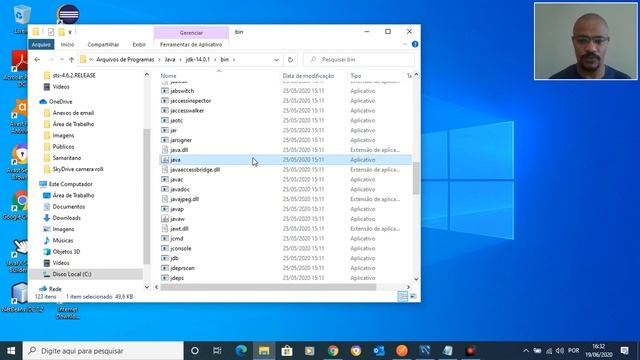Viewport: 640px width, 360px height.
Task: Open Objetos 3D in navigation pane
Action: (x=66, y=252)
